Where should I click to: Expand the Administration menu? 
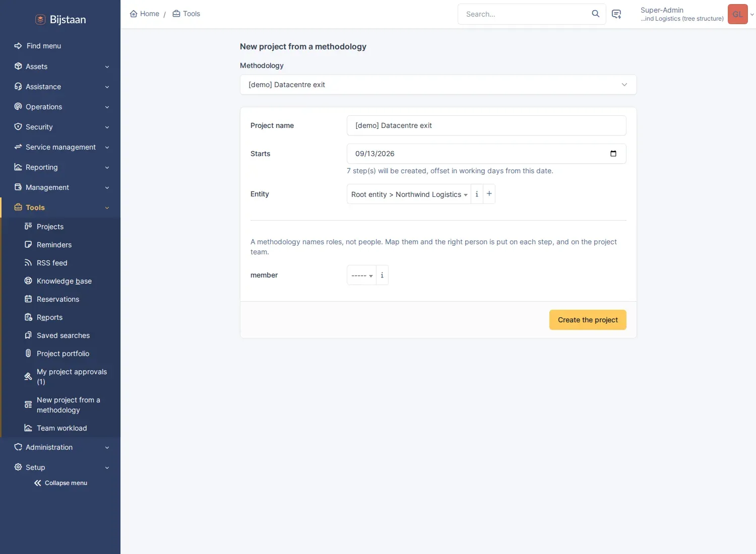click(60, 447)
